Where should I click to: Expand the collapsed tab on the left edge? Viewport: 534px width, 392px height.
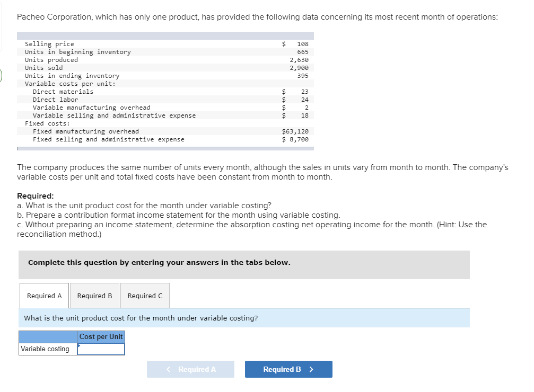2,76
